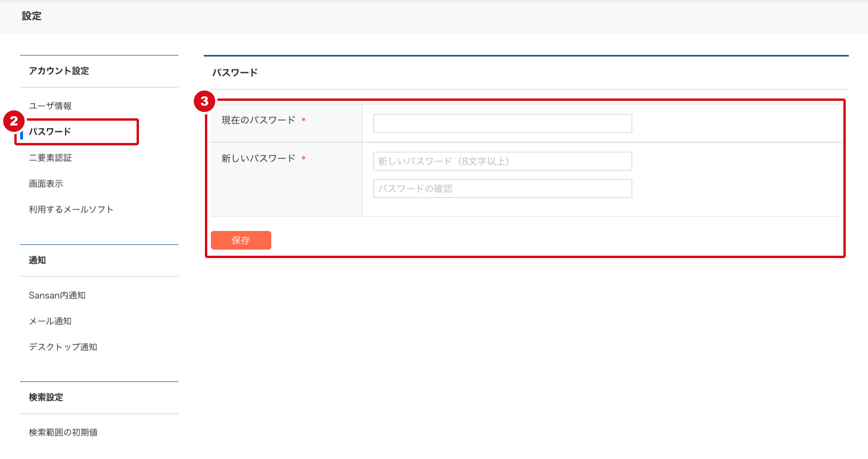Viewport: 868px width, 459px height.
Task: Click the 検索設定 section header
Action: click(46, 397)
